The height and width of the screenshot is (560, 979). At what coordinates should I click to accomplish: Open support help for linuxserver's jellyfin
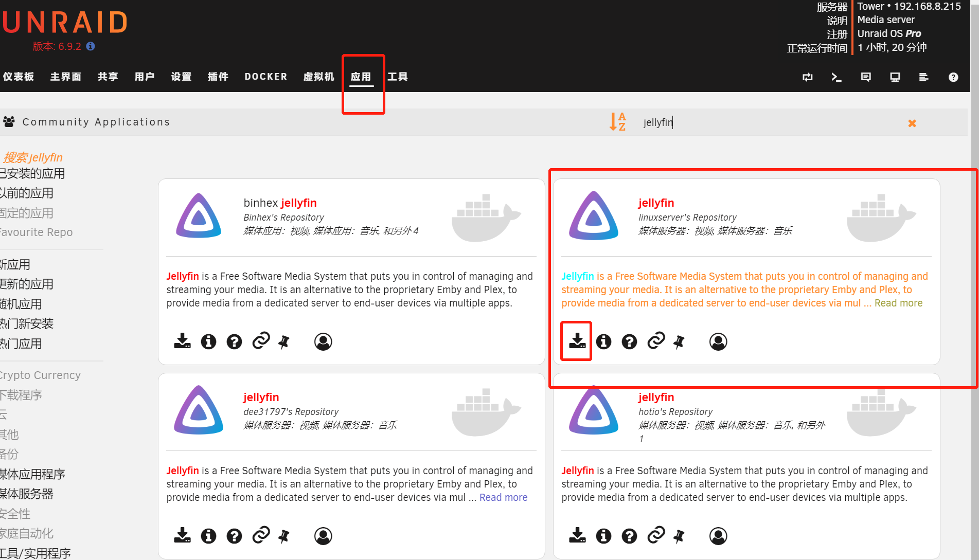629,341
